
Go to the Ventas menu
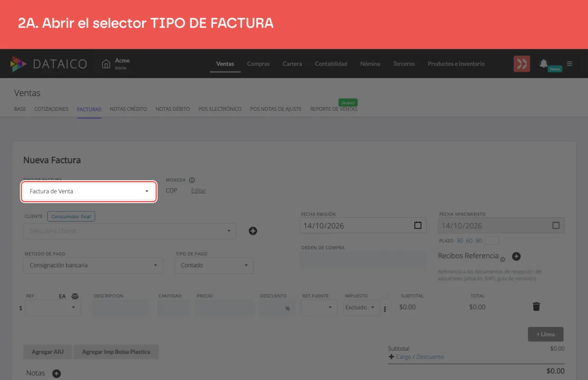pyautogui.click(x=225, y=64)
